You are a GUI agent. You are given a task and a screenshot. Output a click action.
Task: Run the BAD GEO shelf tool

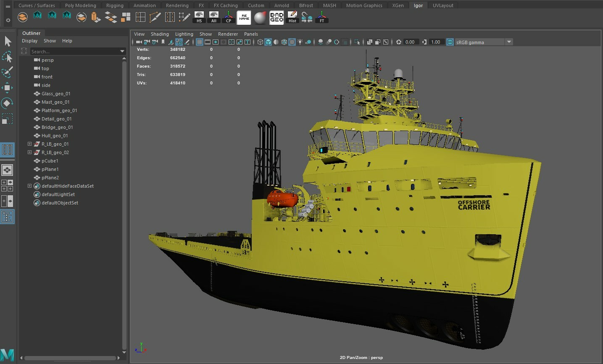click(x=276, y=18)
